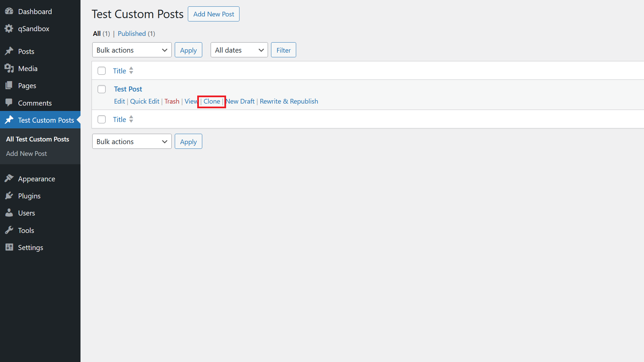
Task: Check the Test Post row checkbox
Action: [x=102, y=89]
